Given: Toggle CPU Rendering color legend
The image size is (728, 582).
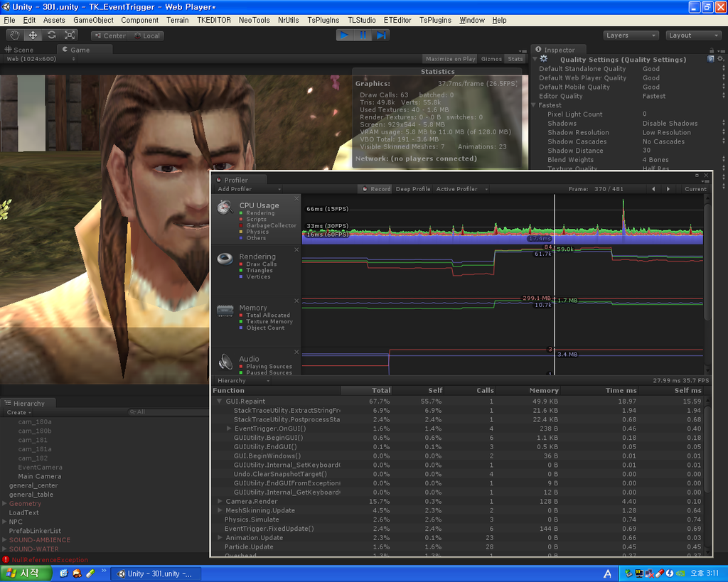Looking at the screenshot, I should (x=241, y=213).
